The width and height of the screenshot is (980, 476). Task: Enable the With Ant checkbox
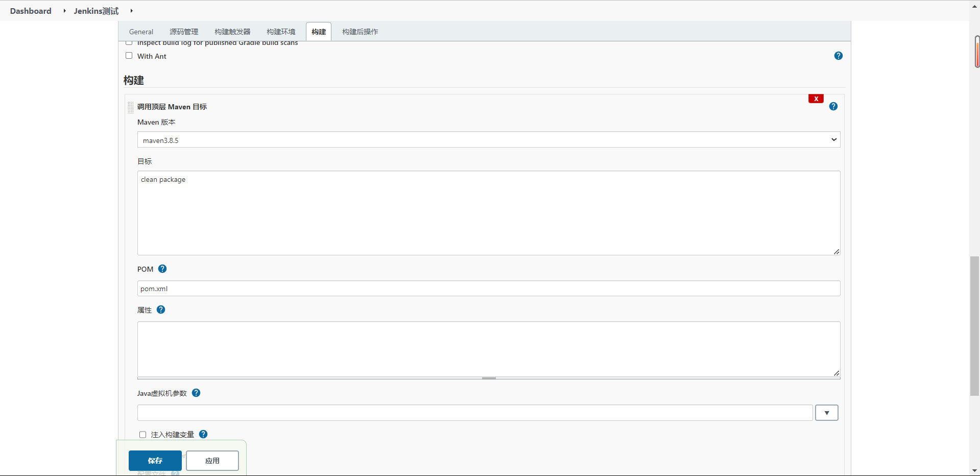click(129, 56)
